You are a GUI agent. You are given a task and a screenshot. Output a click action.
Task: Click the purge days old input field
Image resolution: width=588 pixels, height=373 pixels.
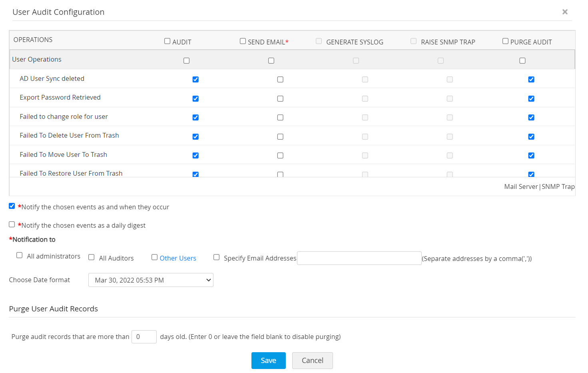(144, 337)
